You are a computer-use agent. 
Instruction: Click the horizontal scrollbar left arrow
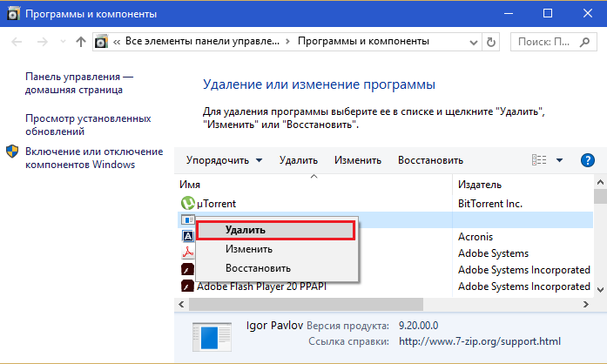coord(181,305)
